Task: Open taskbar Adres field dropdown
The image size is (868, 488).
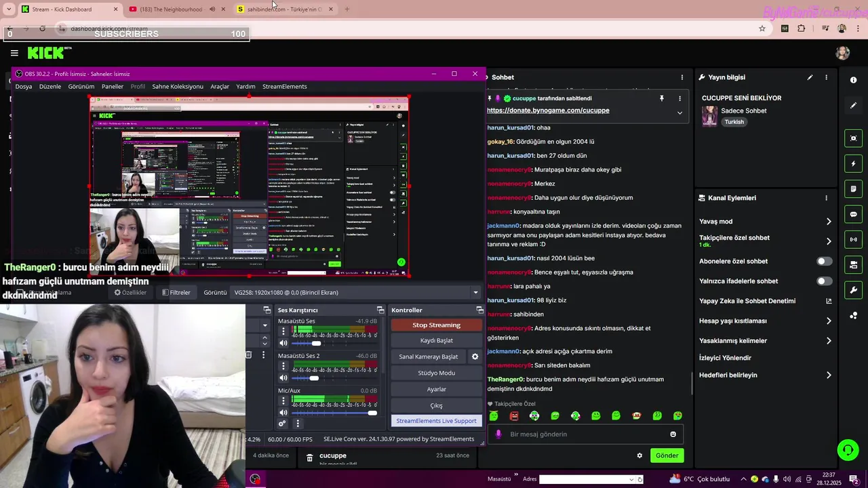Action: click(x=632, y=479)
